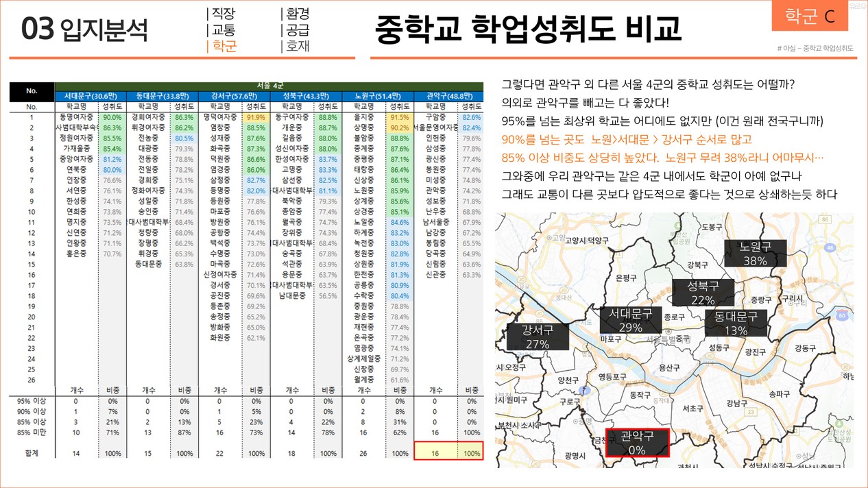Click the 82.6% score beside 구암중
Screen dimensions: 868x488
[x=471, y=117]
